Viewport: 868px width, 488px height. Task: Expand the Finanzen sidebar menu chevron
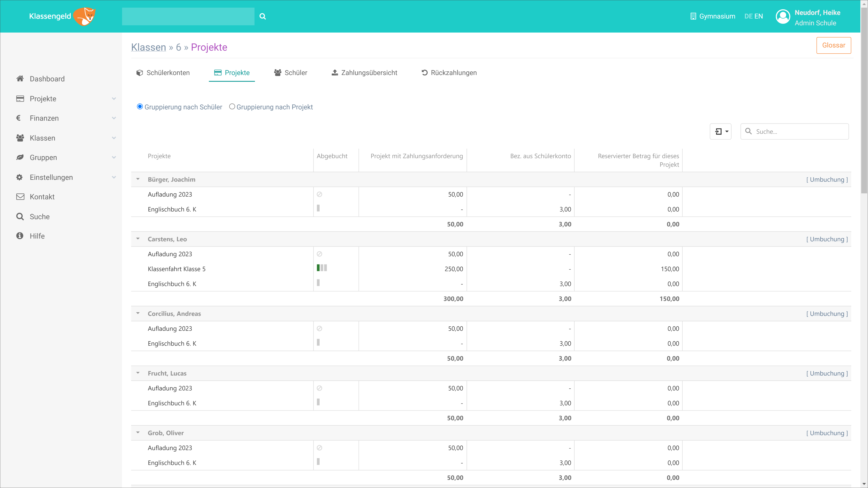point(114,118)
